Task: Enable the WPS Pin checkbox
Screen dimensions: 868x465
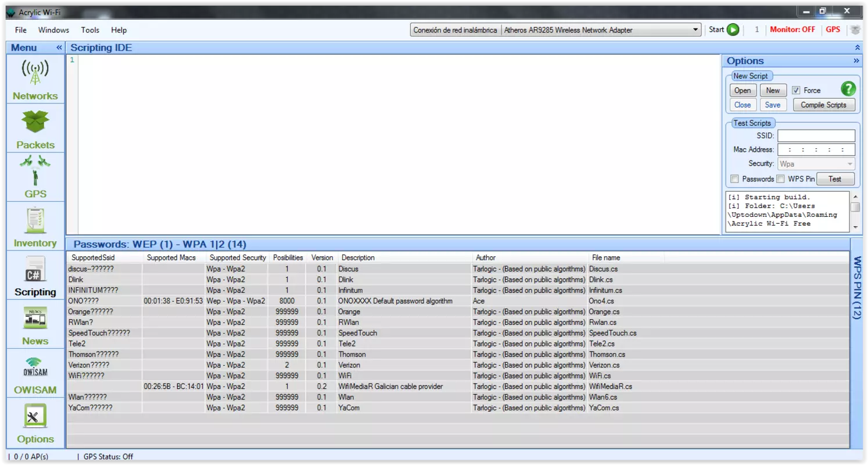Action: click(781, 179)
